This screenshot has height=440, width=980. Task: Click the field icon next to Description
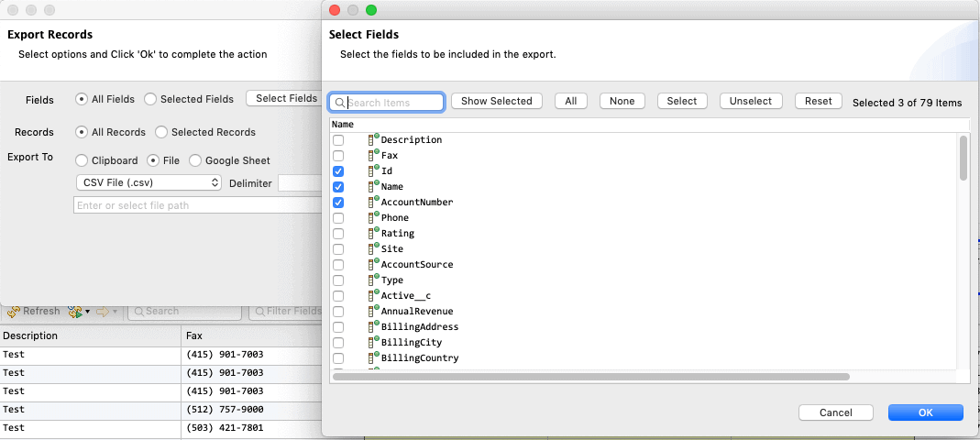pyautogui.click(x=374, y=139)
